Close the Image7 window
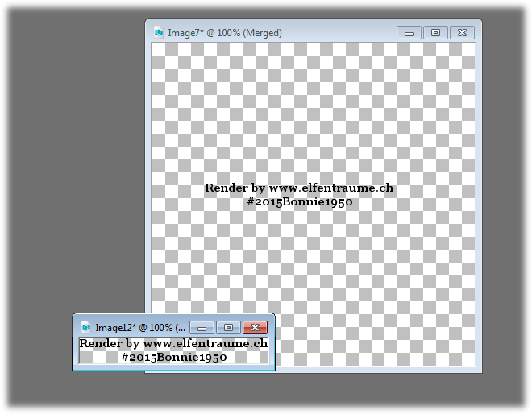 click(x=462, y=33)
